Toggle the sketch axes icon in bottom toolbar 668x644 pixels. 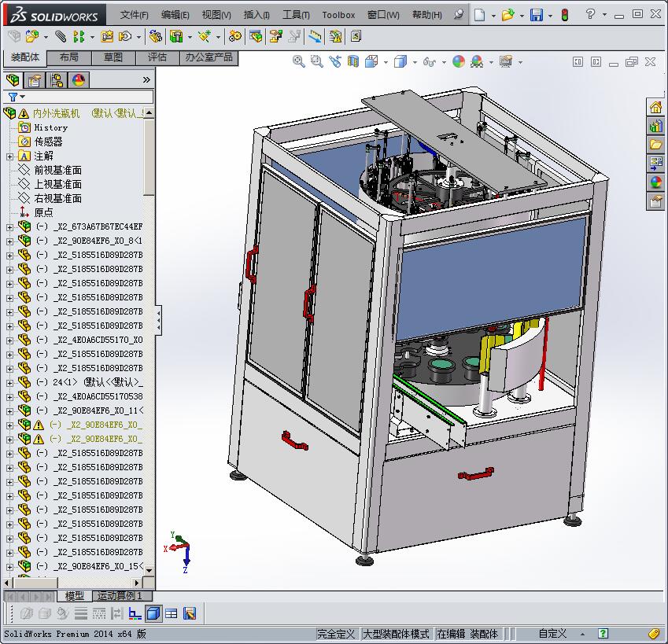(135, 613)
